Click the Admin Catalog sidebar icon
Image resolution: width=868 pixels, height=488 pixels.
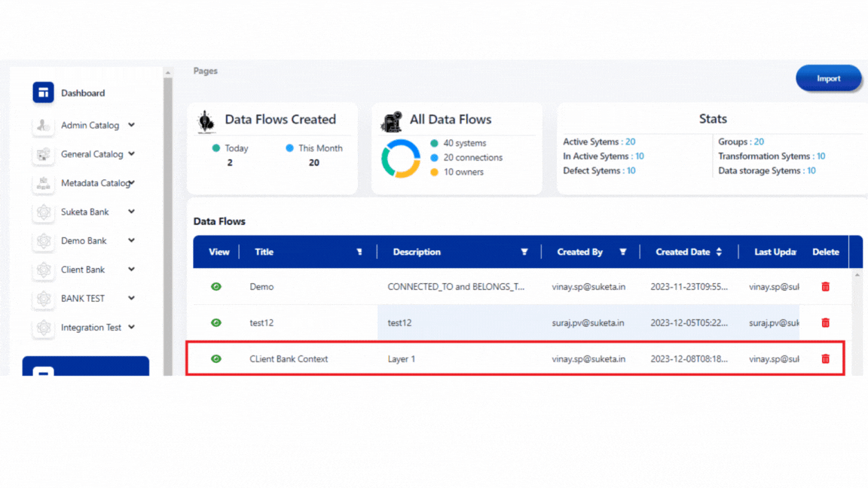44,126
